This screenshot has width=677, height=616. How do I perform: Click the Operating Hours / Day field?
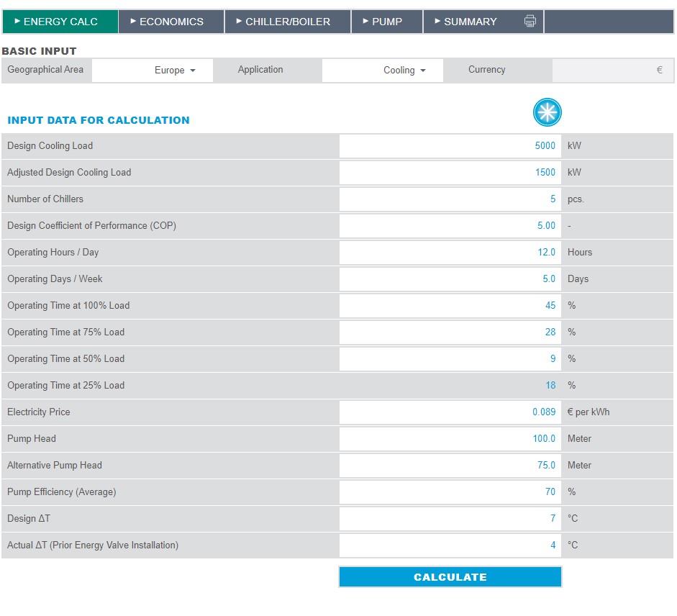tap(450, 253)
